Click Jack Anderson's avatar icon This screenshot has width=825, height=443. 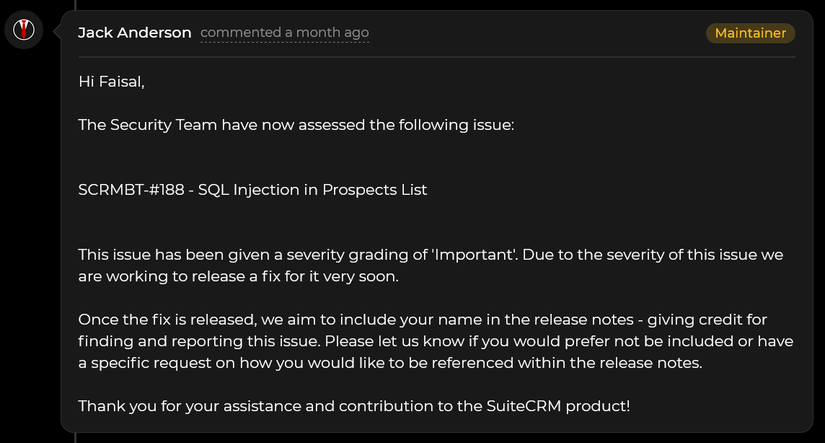(x=23, y=31)
